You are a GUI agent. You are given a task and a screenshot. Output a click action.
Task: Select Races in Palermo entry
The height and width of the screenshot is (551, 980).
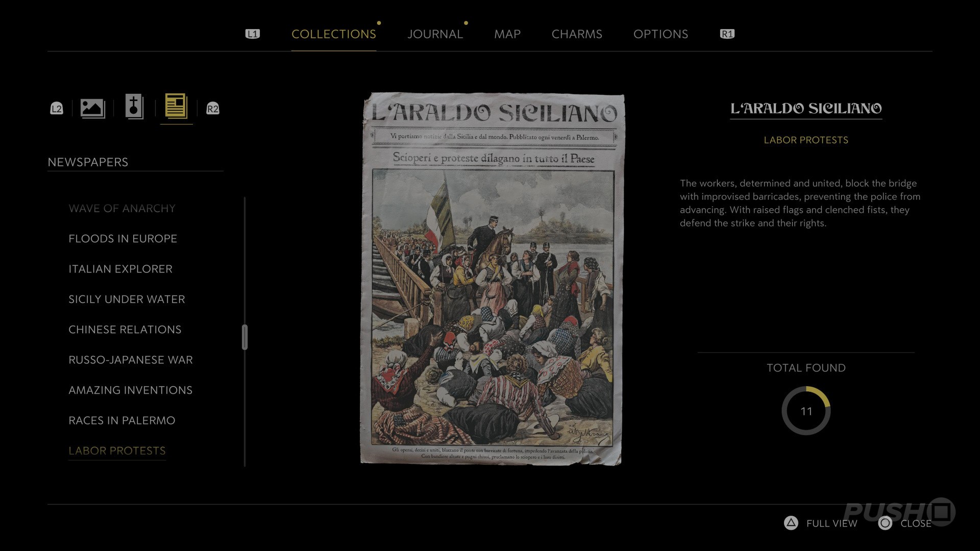[121, 420]
